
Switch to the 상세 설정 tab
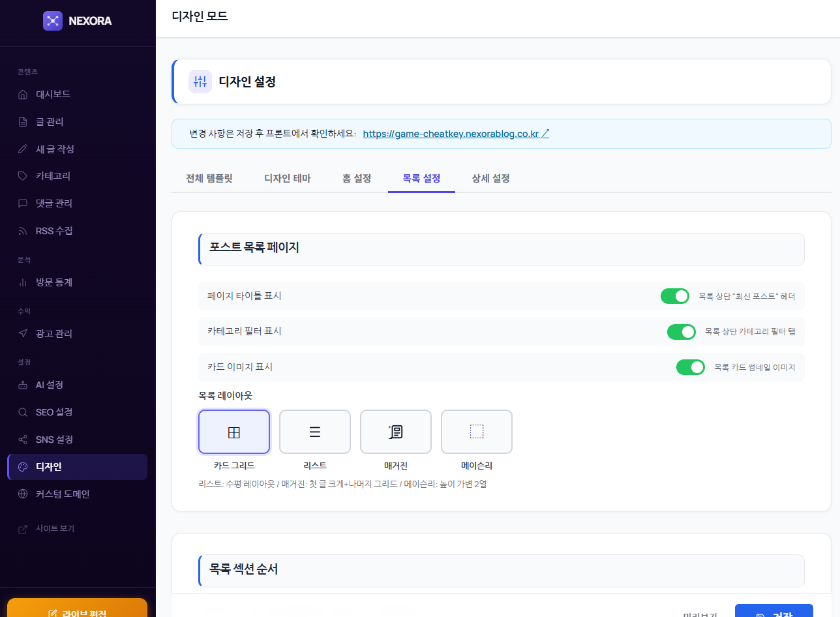(x=490, y=178)
